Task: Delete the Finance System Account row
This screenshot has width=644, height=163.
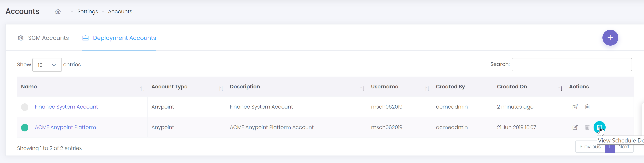Action: (x=587, y=107)
